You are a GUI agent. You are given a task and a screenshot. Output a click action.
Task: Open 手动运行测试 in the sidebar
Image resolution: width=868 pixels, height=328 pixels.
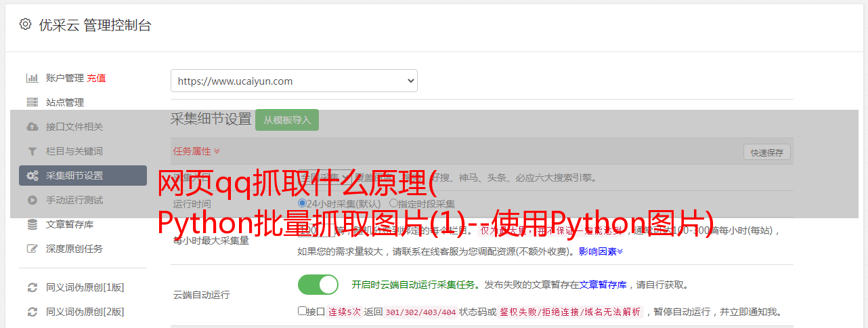pyautogui.click(x=74, y=200)
